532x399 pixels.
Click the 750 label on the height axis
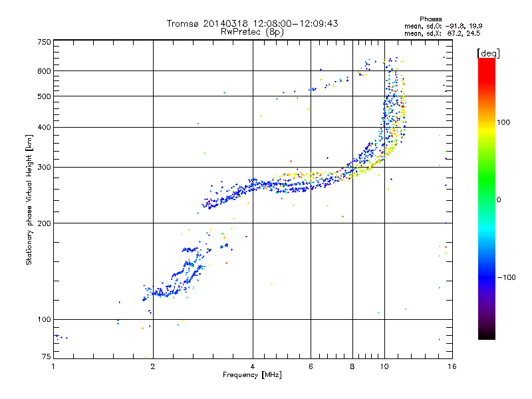pos(44,42)
